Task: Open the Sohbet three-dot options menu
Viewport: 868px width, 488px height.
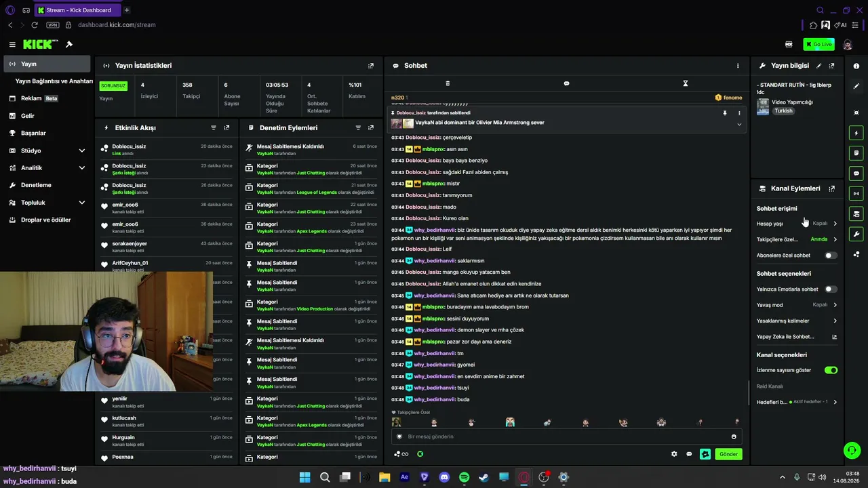Action: [x=738, y=66]
